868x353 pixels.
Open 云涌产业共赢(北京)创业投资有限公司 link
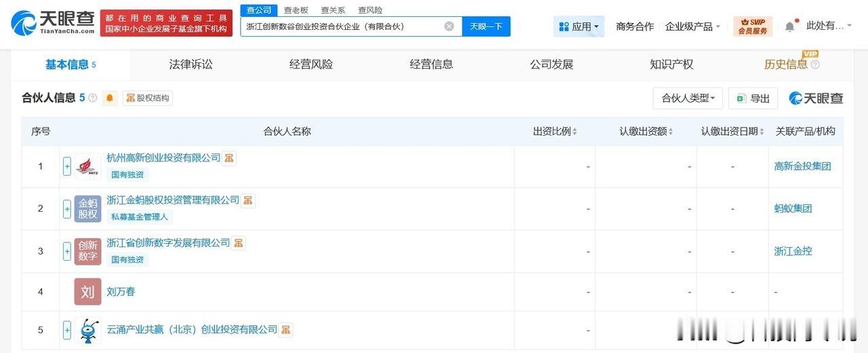[x=192, y=329]
